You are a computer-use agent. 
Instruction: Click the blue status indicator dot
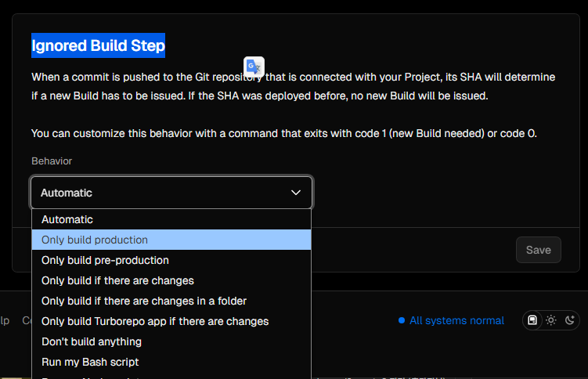(402, 320)
